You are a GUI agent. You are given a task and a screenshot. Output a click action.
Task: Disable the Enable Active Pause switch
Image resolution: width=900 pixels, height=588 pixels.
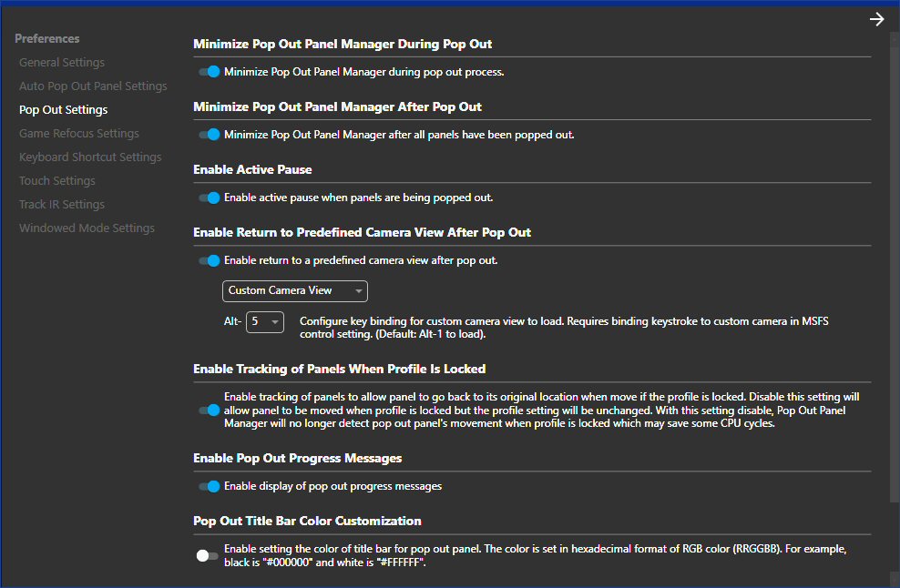point(210,198)
